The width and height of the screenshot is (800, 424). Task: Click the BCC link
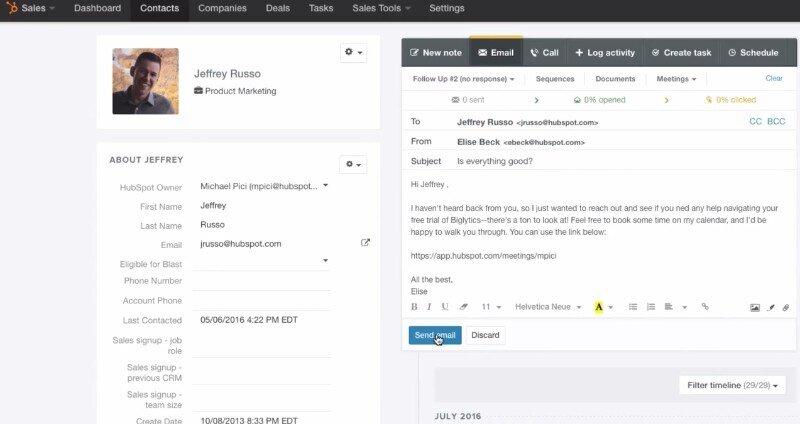[776, 122]
